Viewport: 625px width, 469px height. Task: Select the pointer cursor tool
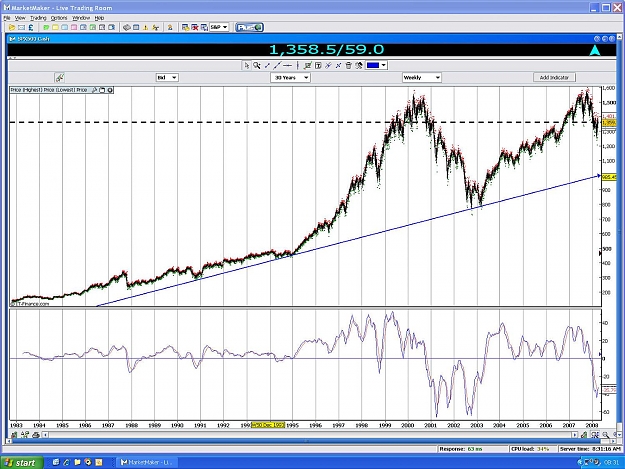(246, 65)
